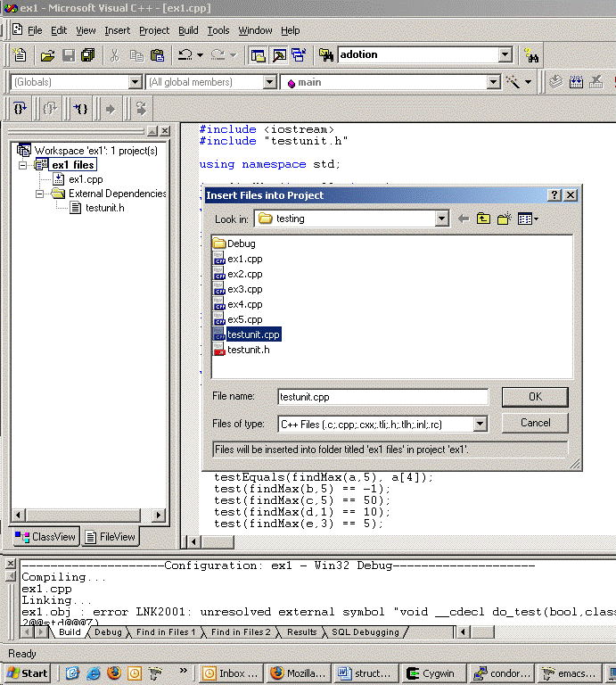The height and width of the screenshot is (685, 616).
Task: Switch to Cygwin taskbar window
Action: click(x=432, y=673)
